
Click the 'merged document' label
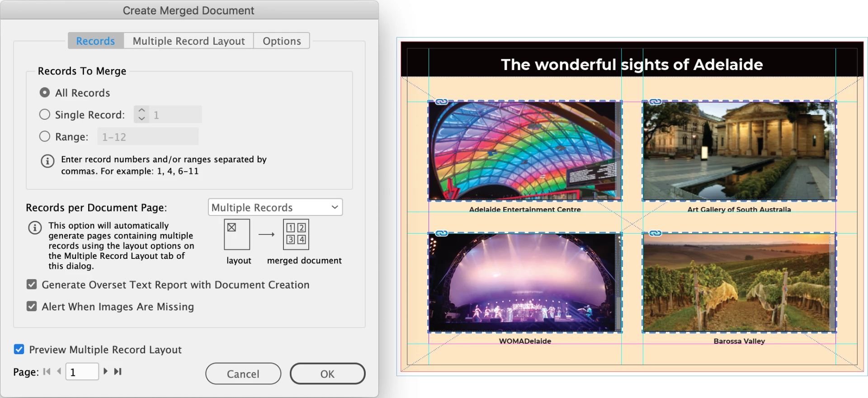[x=304, y=260]
